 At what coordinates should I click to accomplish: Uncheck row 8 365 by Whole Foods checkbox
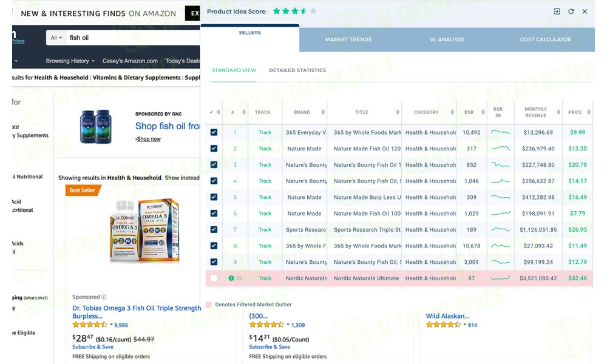click(214, 246)
